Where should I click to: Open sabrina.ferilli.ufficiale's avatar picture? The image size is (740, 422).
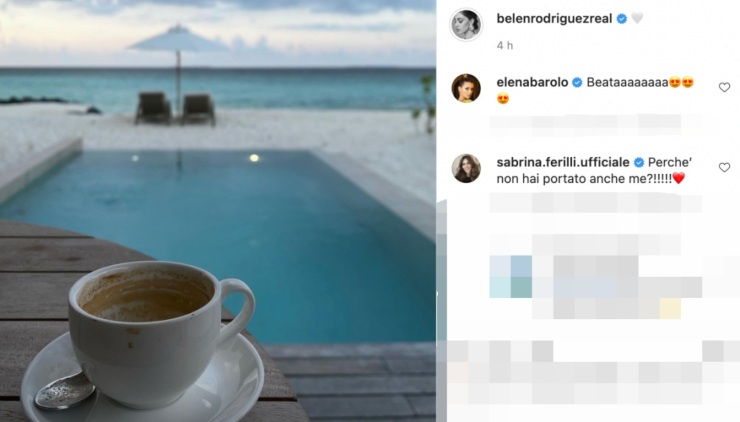pos(466,168)
